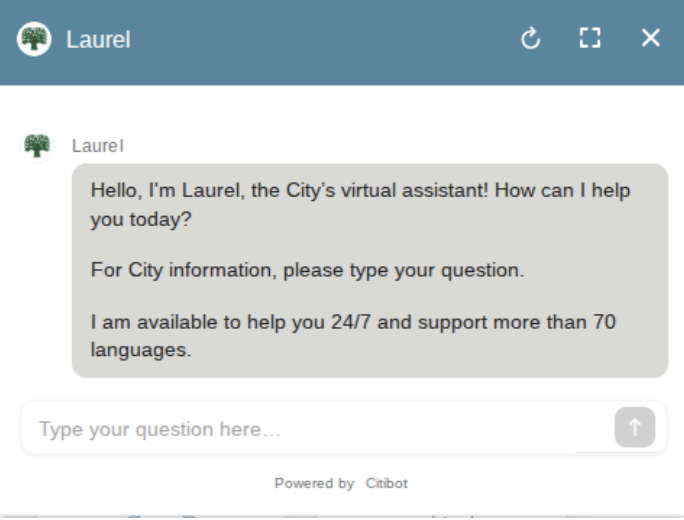Click the 'Laurel' sender name above message
684x520 pixels.
pyautogui.click(x=98, y=146)
